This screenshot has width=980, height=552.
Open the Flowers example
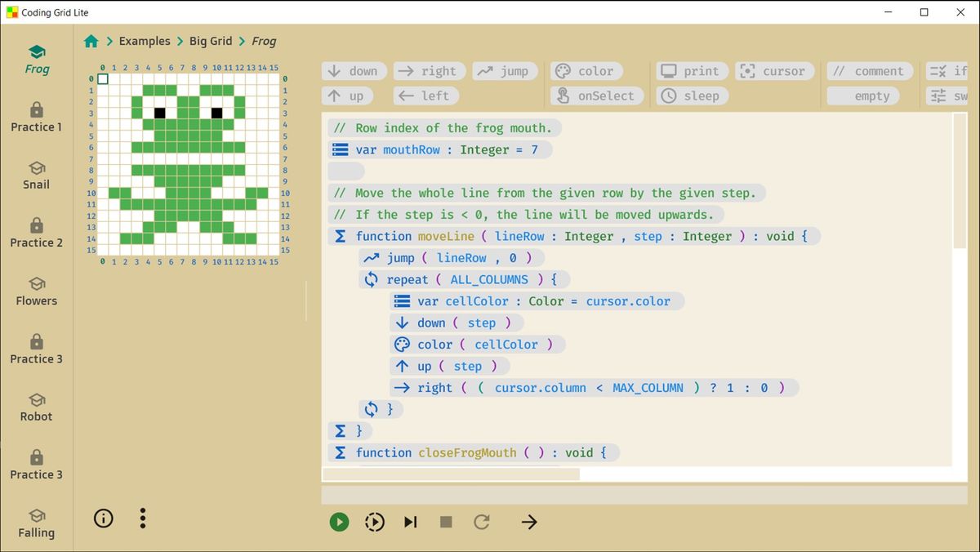click(36, 292)
